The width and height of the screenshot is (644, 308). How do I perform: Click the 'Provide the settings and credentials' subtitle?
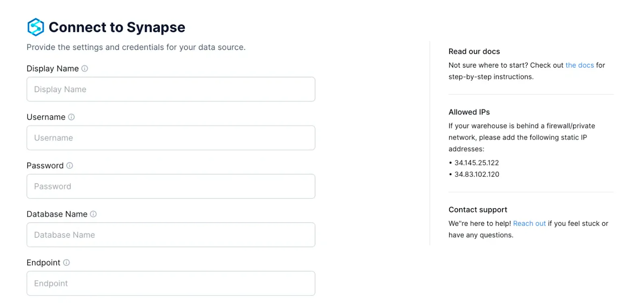point(136,47)
